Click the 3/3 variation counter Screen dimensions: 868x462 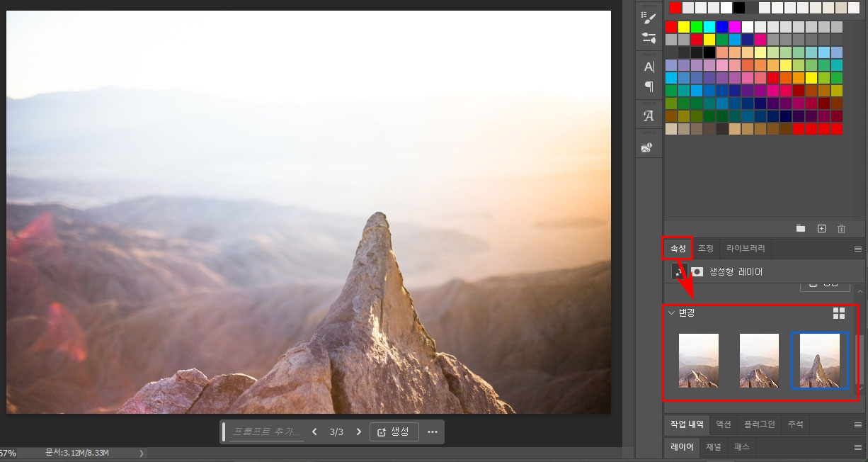tap(336, 432)
